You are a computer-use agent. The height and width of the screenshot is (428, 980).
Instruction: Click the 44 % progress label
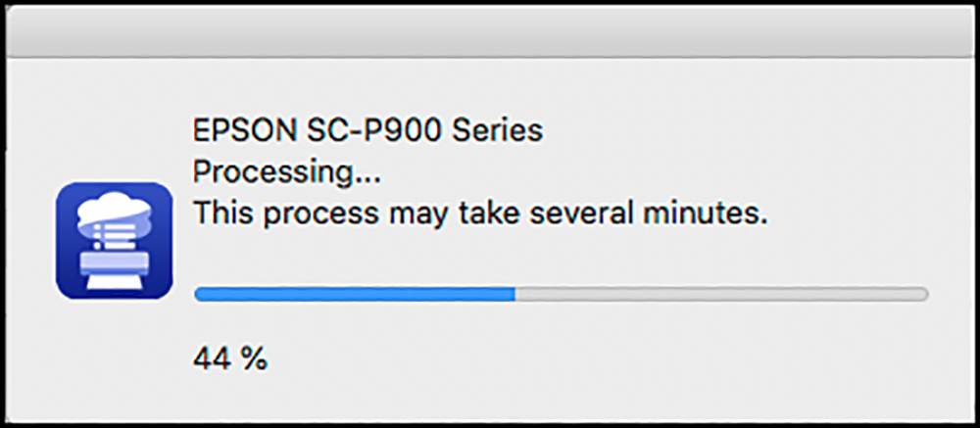pos(230,358)
